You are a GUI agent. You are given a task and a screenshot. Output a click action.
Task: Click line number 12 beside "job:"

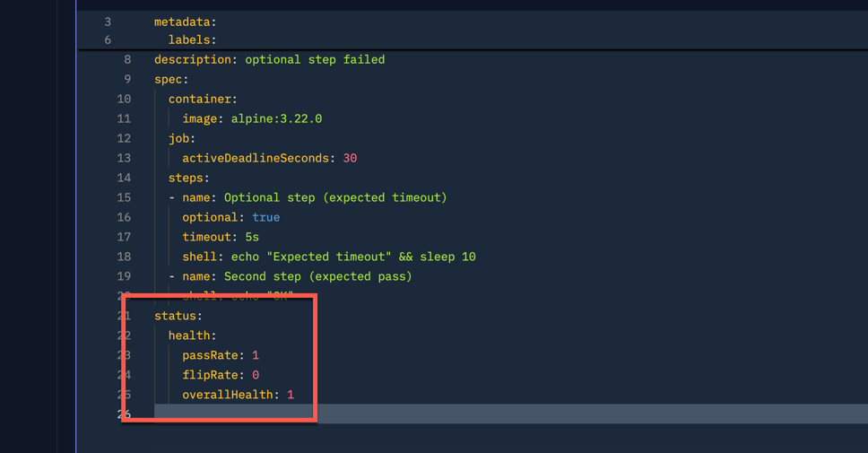(x=124, y=138)
